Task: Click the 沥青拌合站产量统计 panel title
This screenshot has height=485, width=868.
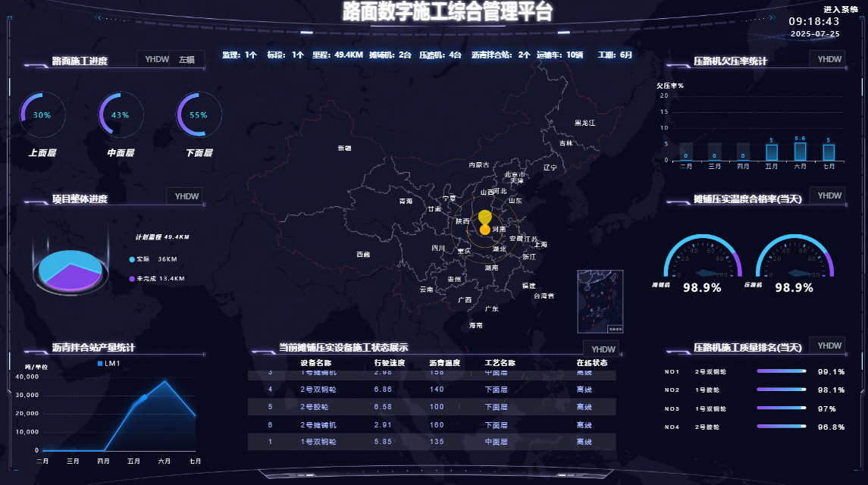Action: pyautogui.click(x=93, y=348)
